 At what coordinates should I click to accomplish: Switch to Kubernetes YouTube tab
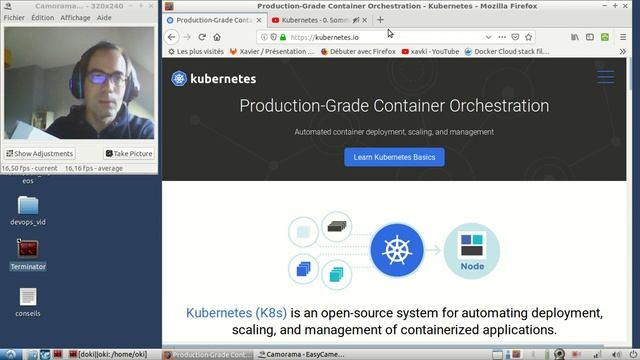pyautogui.click(x=320, y=20)
